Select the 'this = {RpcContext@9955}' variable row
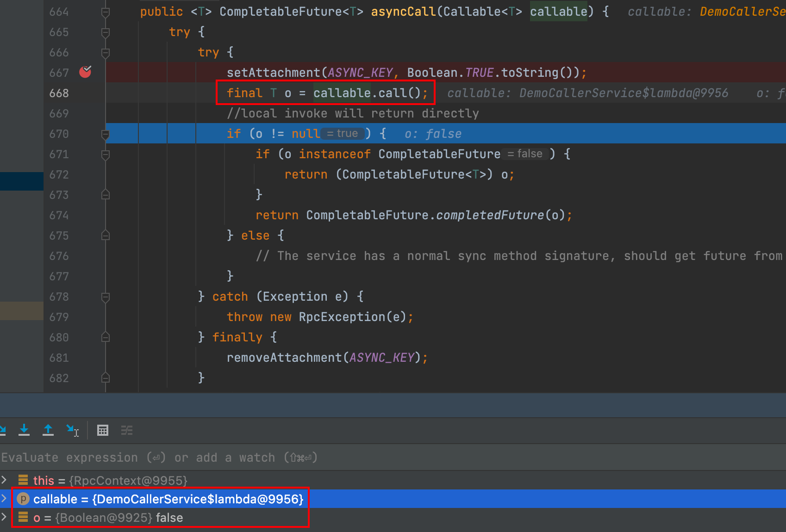Viewport: 786px width, 532px height. click(393, 480)
